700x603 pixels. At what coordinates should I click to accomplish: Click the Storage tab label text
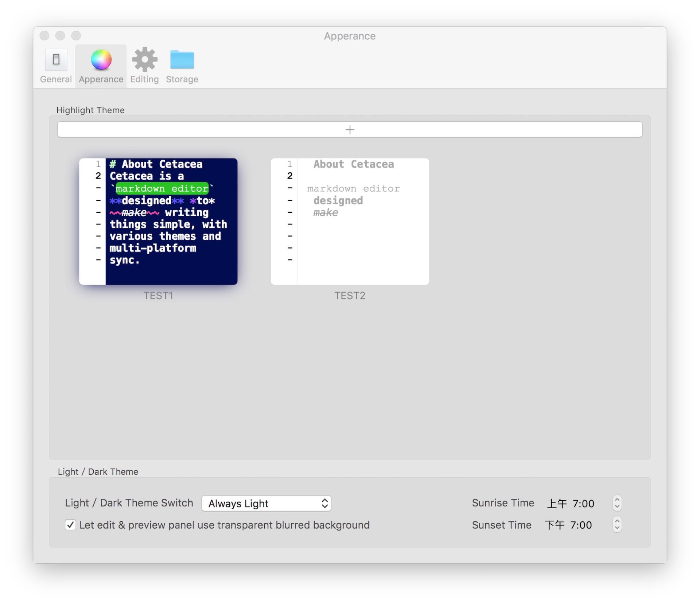pyautogui.click(x=182, y=79)
